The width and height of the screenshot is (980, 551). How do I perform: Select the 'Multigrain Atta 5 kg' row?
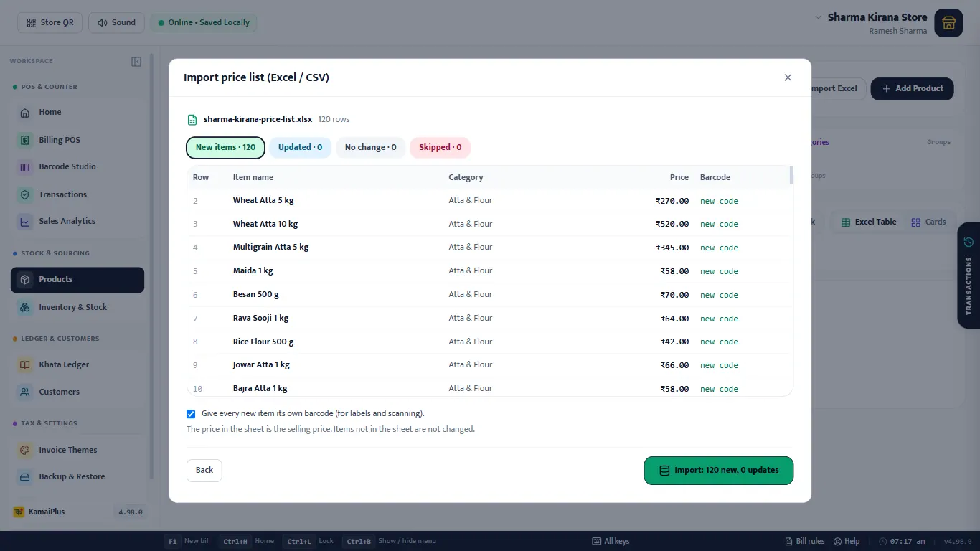(490, 248)
